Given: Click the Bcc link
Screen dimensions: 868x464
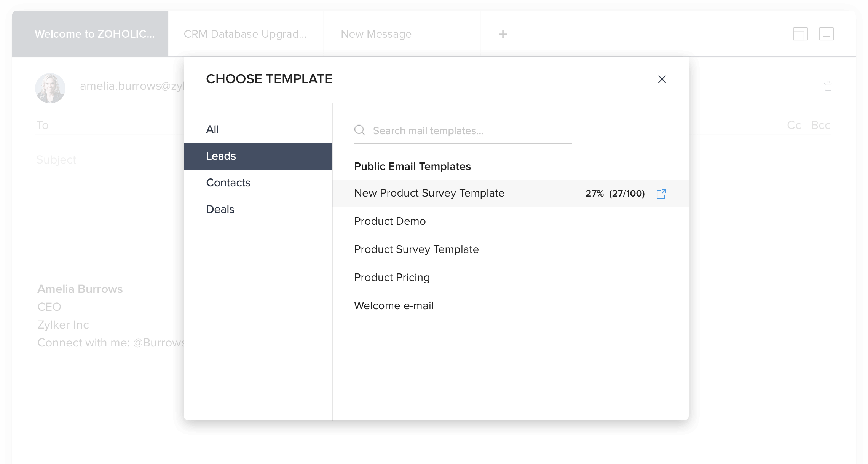Looking at the screenshot, I should pos(819,125).
